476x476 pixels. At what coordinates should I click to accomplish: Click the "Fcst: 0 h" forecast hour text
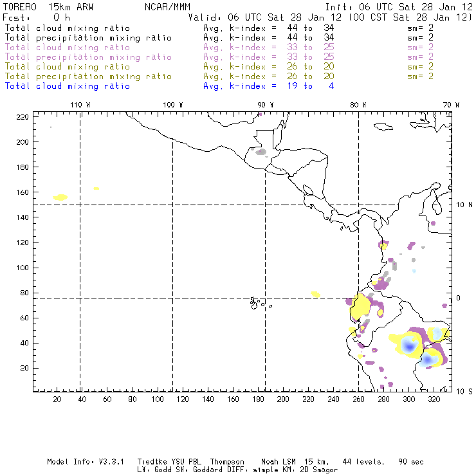[37, 17]
